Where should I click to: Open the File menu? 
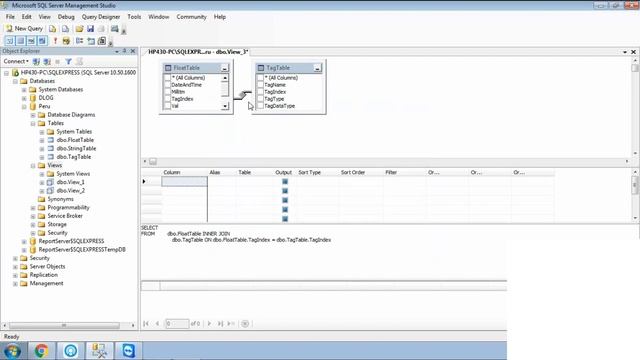[10, 17]
